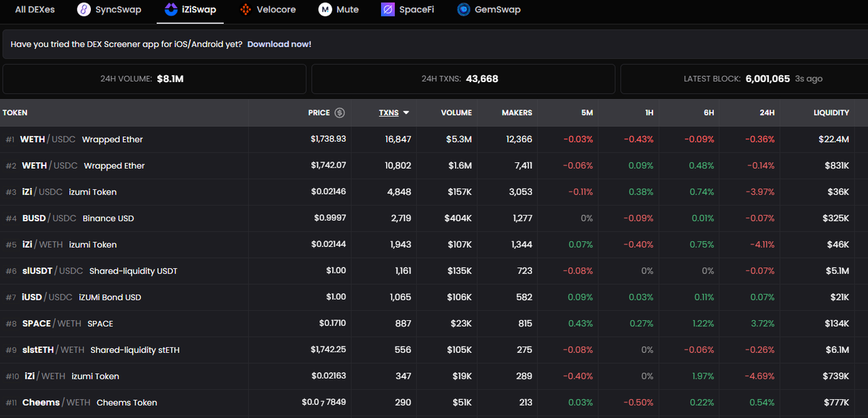Sort the table by LIQUIDITY column
This screenshot has width=868, height=418.
tap(832, 113)
